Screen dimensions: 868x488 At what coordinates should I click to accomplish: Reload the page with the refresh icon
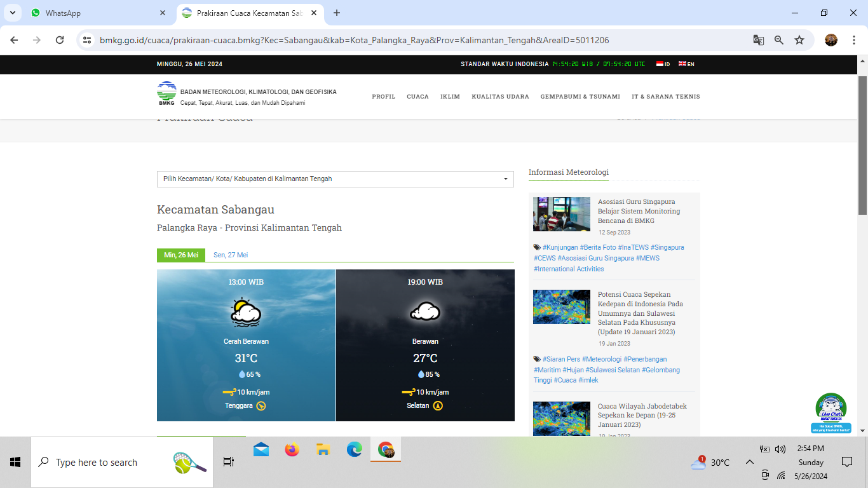click(x=60, y=40)
